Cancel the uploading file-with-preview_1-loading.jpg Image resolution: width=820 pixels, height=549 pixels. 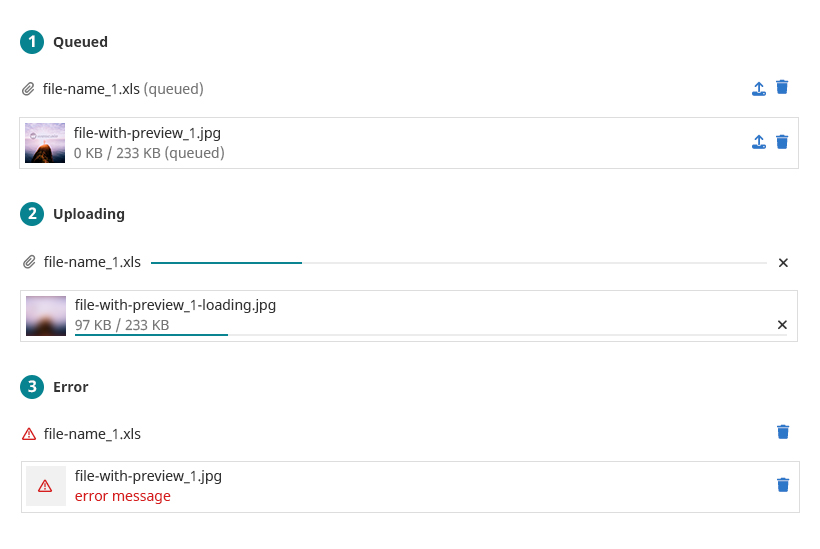[x=782, y=325]
